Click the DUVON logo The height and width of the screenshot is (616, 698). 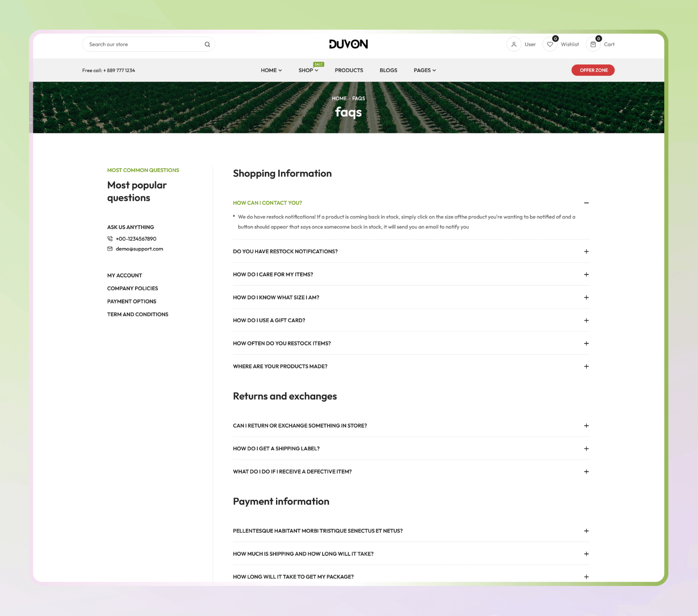[349, 44]
